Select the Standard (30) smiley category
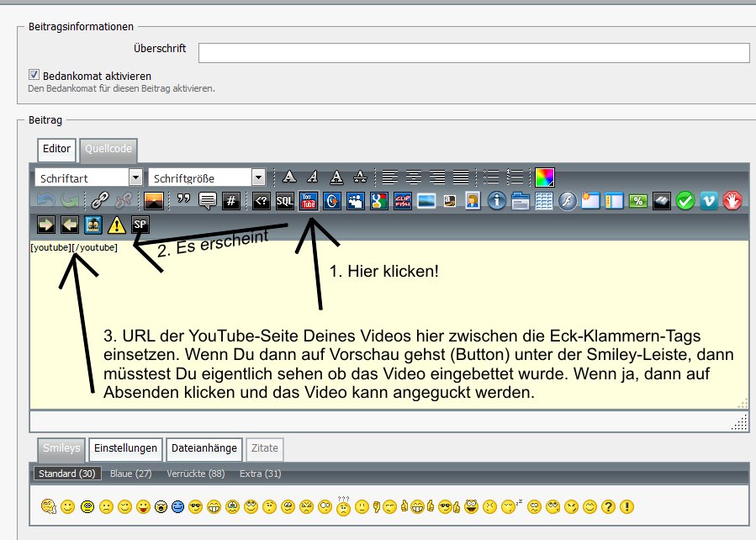 point(67,474)
